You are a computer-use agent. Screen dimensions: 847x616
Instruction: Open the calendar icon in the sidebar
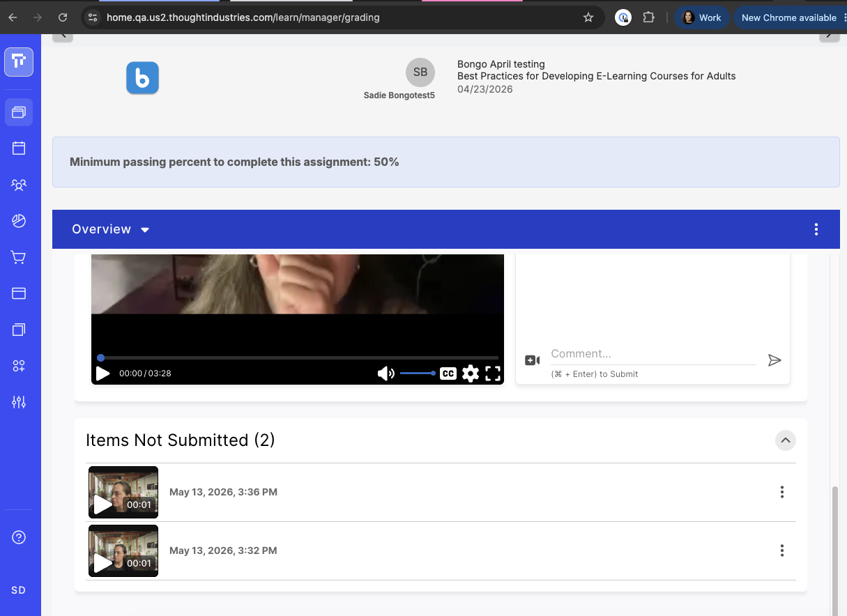(x=19, y=148)
